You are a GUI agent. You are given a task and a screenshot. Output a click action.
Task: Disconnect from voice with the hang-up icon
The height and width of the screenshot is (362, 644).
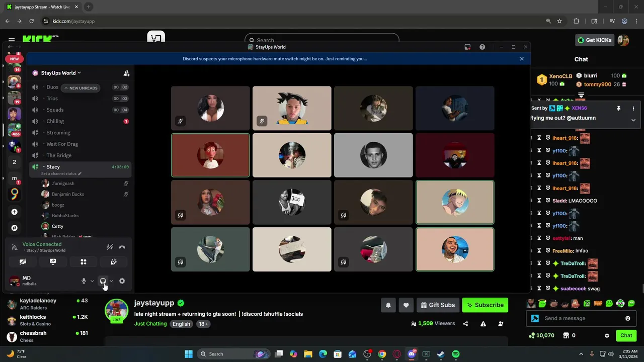click(122, 247)
